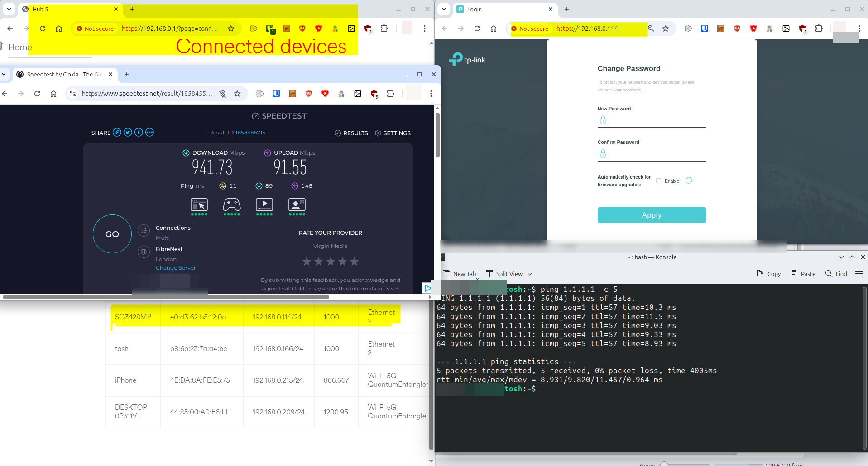Screen dimensions: 868x466
Task: Click the video streaming icon in Speedtest
Action: point(264,205)
